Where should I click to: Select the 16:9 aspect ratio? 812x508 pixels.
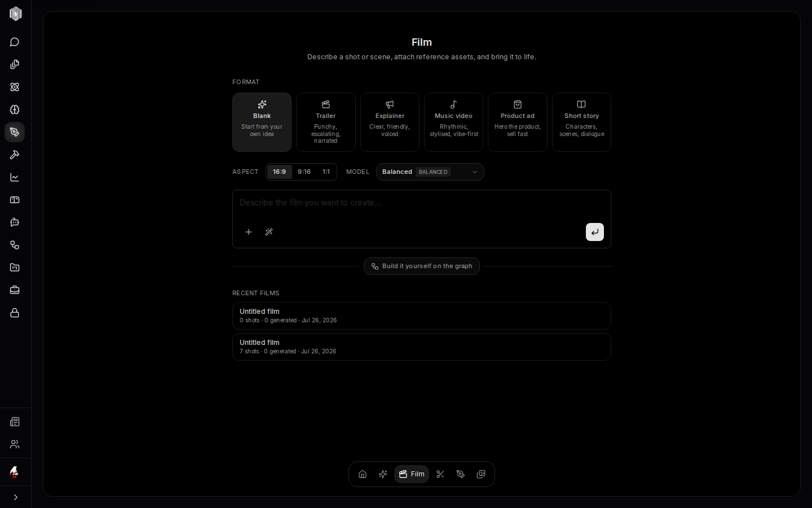click(x=280, y=172)
